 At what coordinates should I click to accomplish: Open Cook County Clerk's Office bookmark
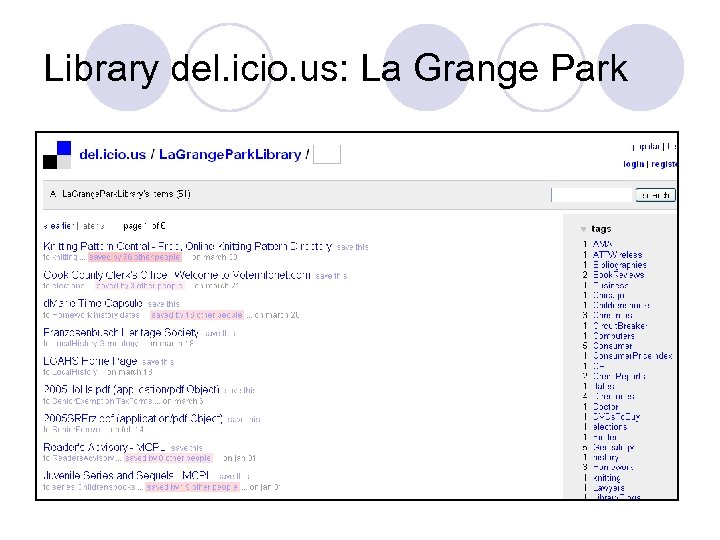point(177,276)
